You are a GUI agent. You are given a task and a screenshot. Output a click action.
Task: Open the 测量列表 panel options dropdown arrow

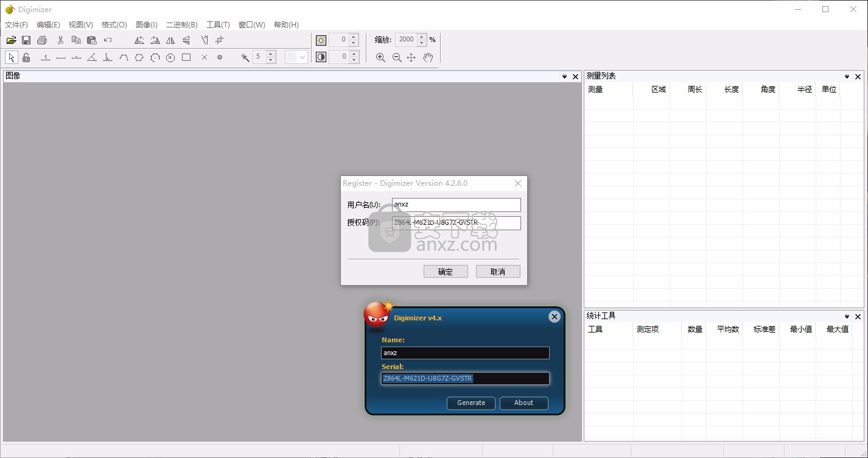[847, 77]
